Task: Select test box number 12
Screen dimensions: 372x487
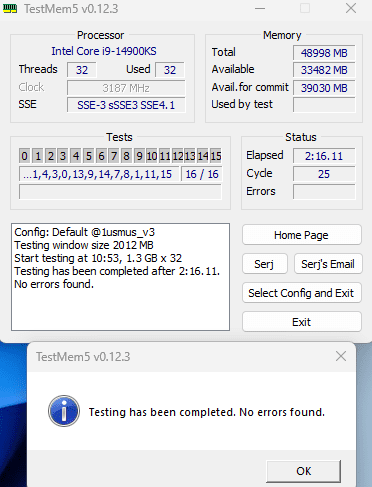Action: tap(178, 156)
